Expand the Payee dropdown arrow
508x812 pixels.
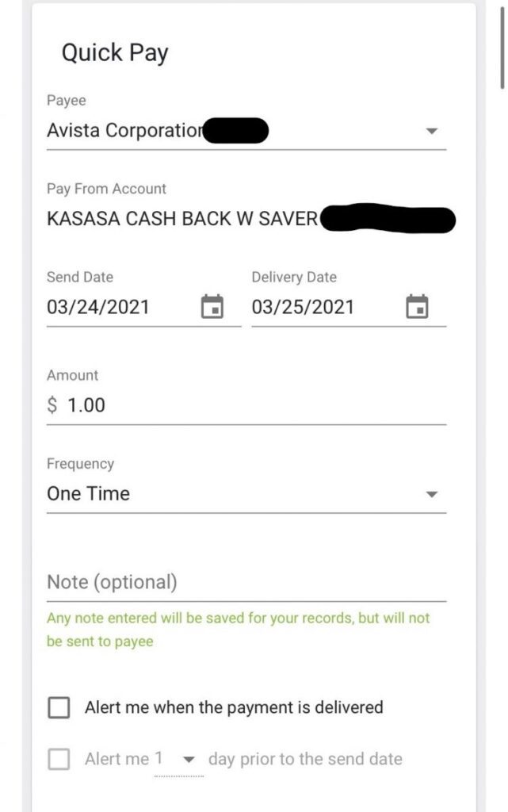pos(432,131)
